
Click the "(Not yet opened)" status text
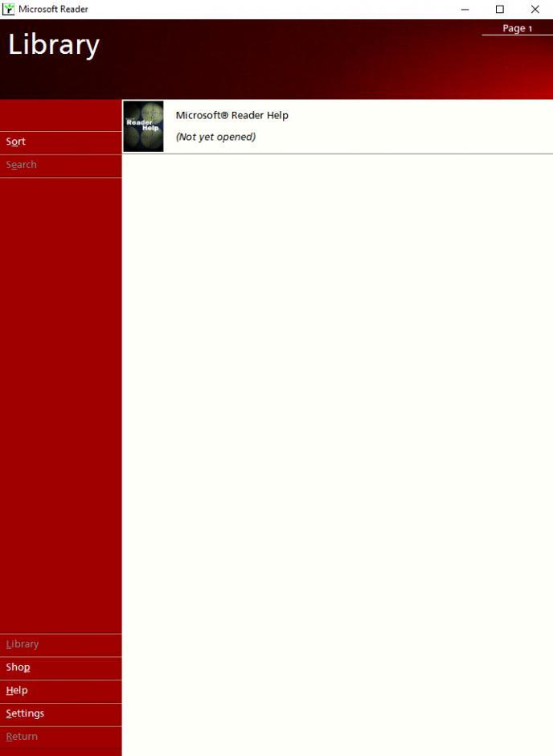point(215,138)
